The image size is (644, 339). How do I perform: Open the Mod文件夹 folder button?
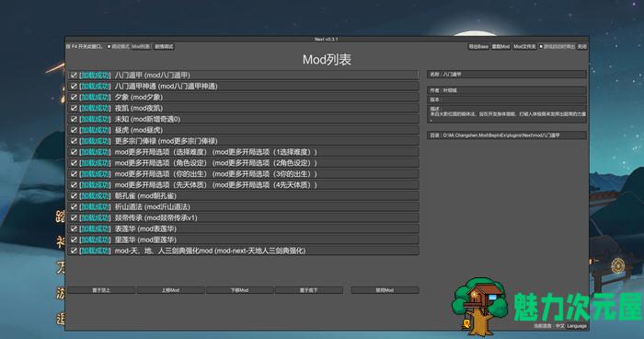(x=524, y=46)
